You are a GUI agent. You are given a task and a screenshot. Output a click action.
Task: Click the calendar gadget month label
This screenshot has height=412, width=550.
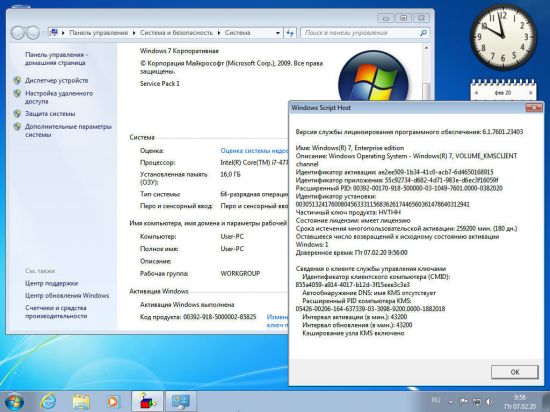coord(503,93)
